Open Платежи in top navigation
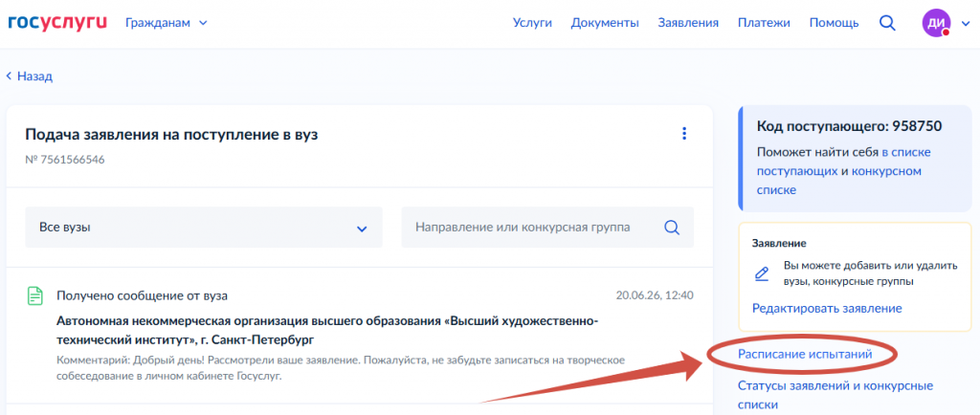 [764, 23]
